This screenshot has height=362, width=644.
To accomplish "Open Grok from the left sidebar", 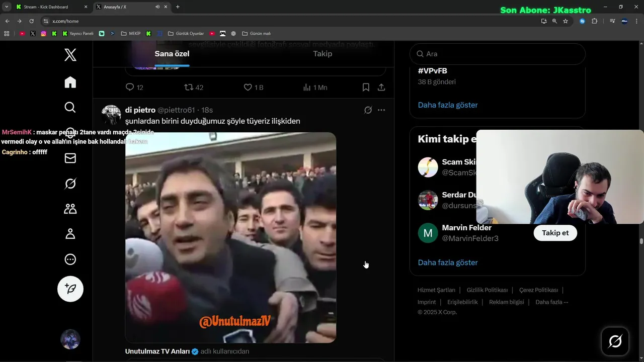I will point(70,184).
